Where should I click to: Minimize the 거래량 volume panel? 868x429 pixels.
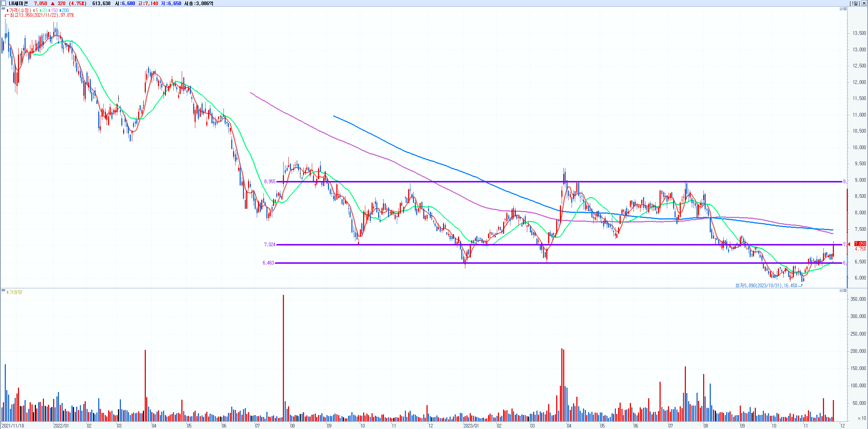(841, 291)
